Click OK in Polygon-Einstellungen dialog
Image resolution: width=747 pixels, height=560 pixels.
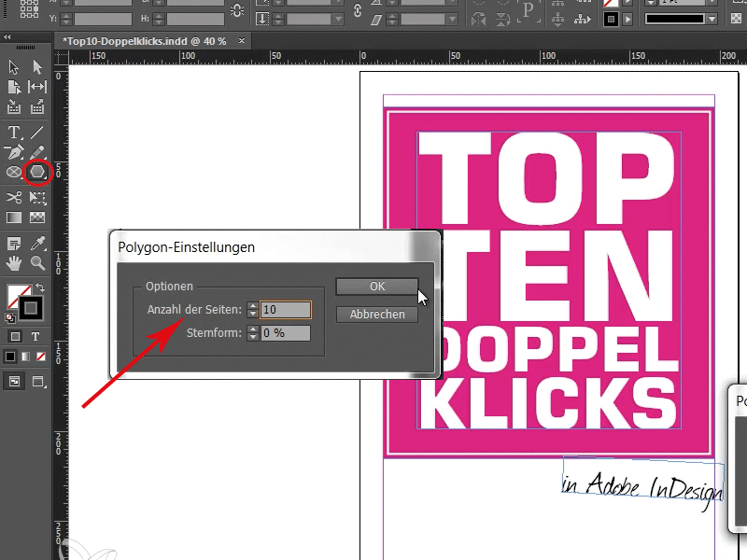[377, 287]
